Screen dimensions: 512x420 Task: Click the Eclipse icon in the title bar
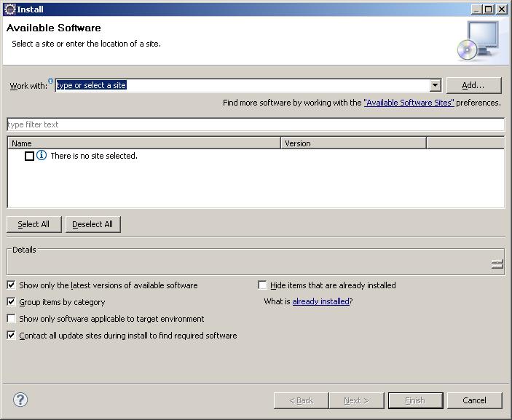click(9, 9)
